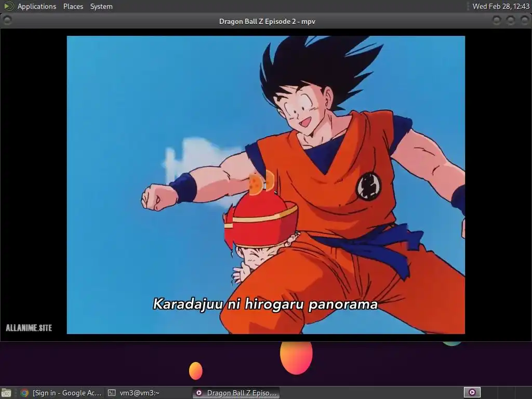Select the active workspace showing mpv icon
Screen dimensions: 532x399
(x=472, y=393)
